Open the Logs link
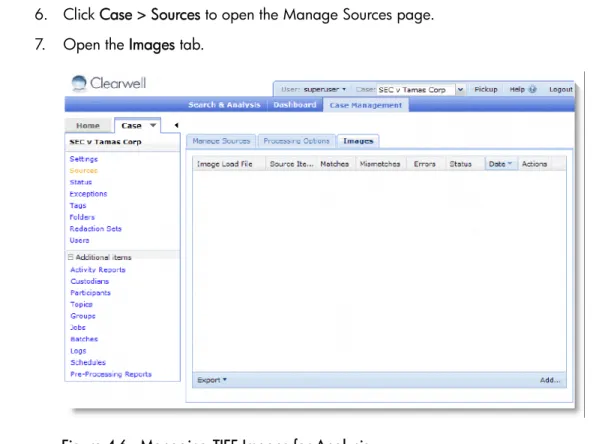593x444 pixels. [x=78, y=351]
